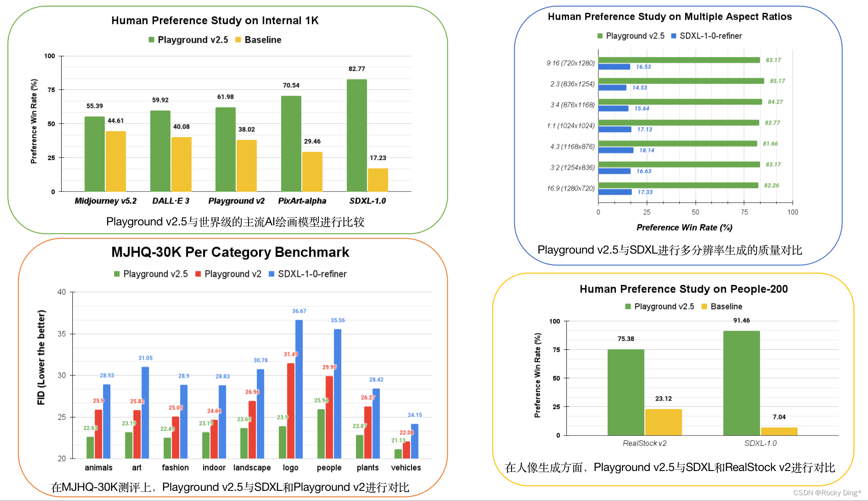This screenshot has height=501, width=868.
Task: Click 'Preference Win Rate (%)' x-axis title in Aspect Ratios chart
Action: (x=684, y=228)
